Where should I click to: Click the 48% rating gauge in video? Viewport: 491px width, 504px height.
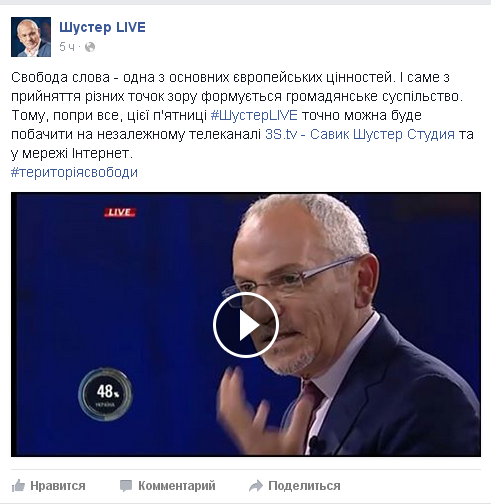click(x=105, y=394)
